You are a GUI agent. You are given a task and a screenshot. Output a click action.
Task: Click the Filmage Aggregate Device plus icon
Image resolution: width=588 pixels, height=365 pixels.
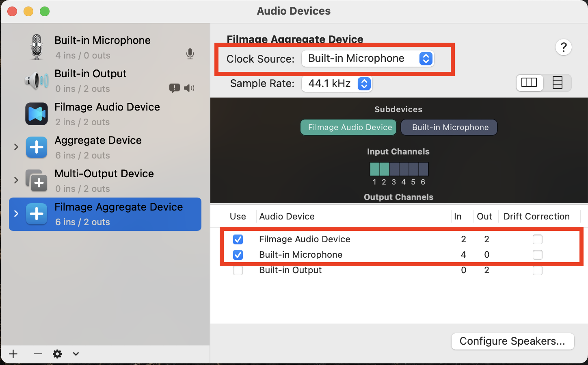pos(37,214)
